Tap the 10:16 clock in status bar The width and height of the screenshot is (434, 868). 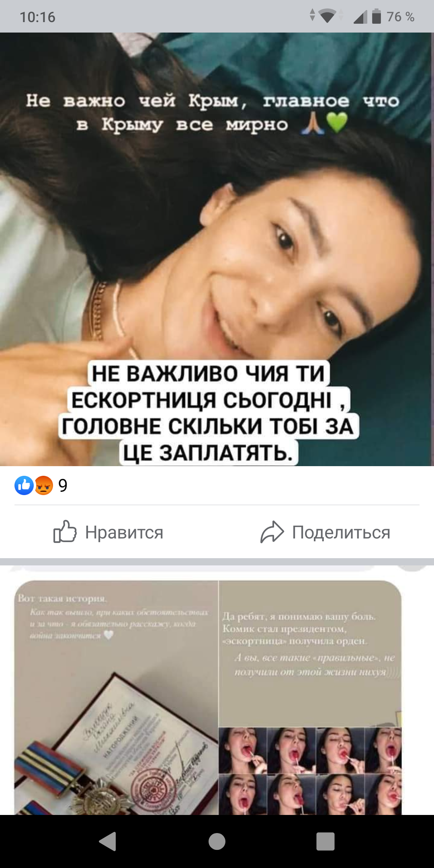point(37,17)
